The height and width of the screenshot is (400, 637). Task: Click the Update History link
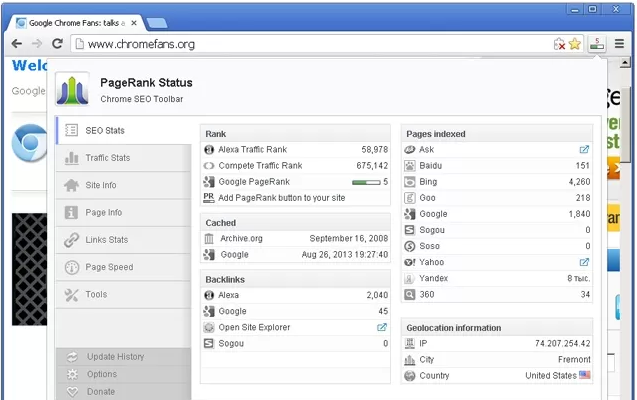(115, 357)
